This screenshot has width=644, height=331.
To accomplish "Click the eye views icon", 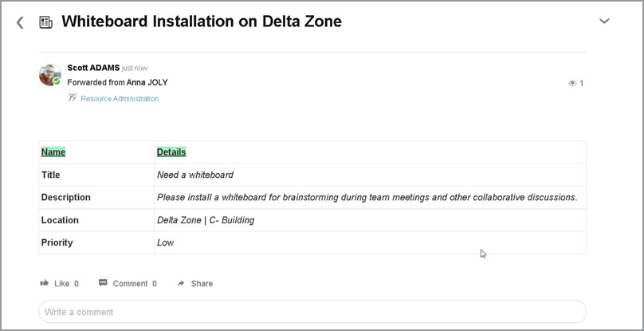I will [571, 83].
